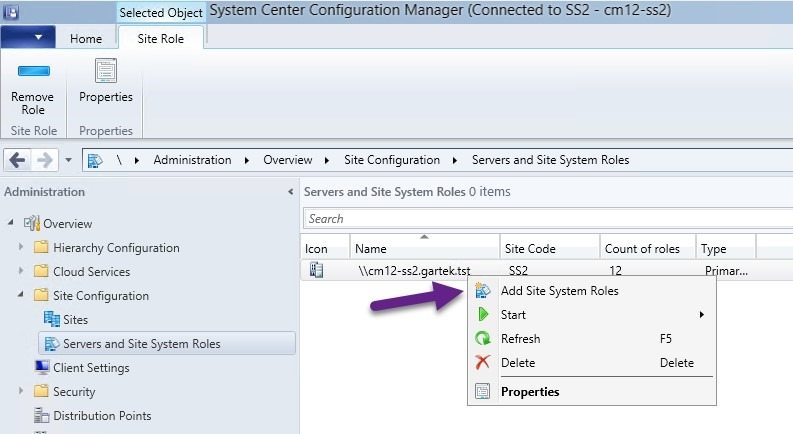
Task: Switch to the Home ribbon tab
Action: 86,38
